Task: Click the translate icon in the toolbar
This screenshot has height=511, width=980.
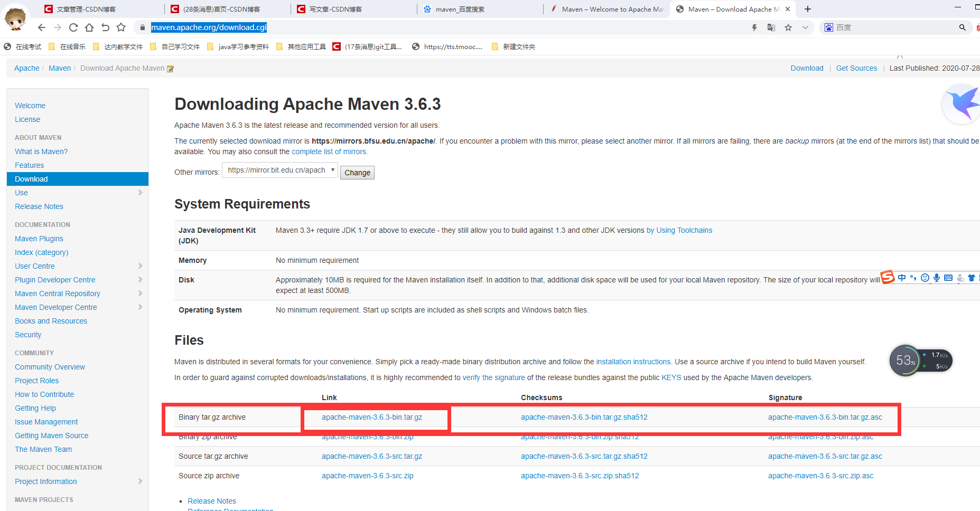Action: coord(771,27)
